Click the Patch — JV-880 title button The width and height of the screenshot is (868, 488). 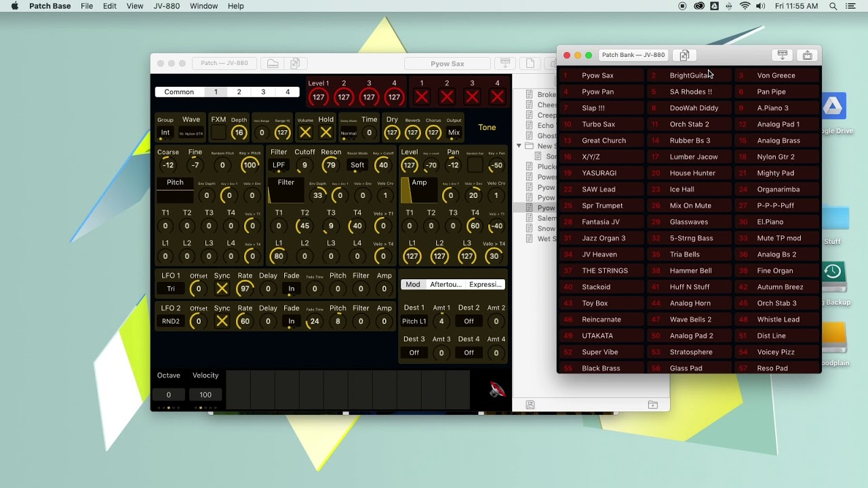click(224, 63)
